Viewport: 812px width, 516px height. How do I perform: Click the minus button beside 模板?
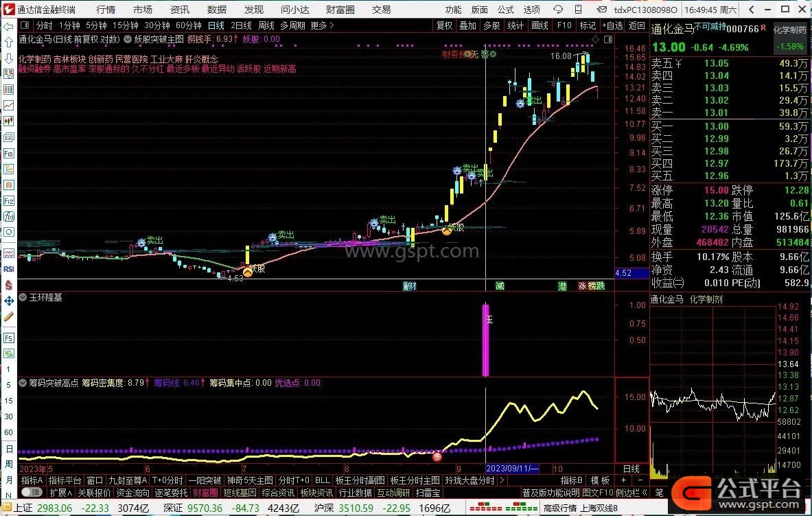pyautogui.click(x=640, y=480)
